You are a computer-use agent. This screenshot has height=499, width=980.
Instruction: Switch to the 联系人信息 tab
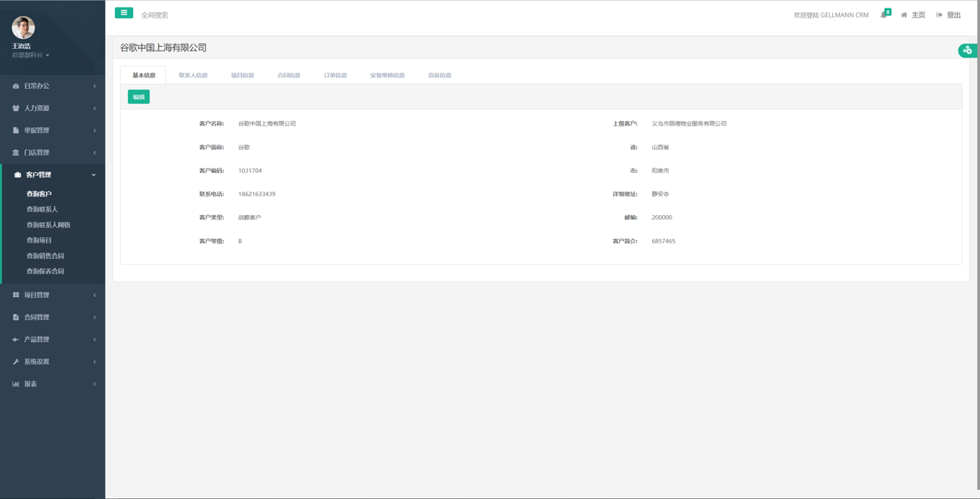click(193, 76)
